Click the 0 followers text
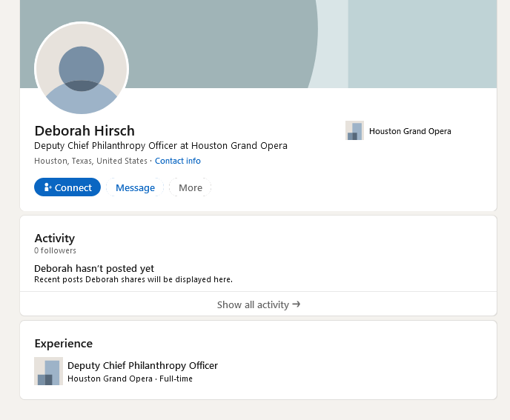This screenshot has width=510, height=420. (55, 250)
